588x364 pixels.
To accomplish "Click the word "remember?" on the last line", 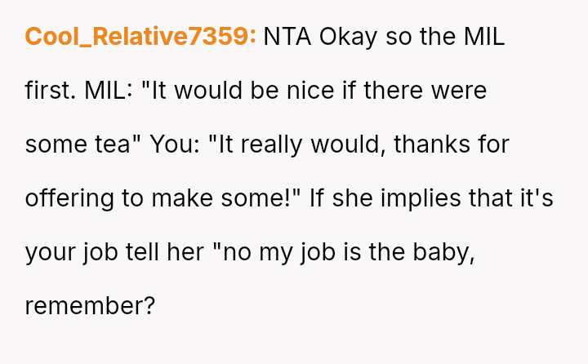I will (90, 306).
